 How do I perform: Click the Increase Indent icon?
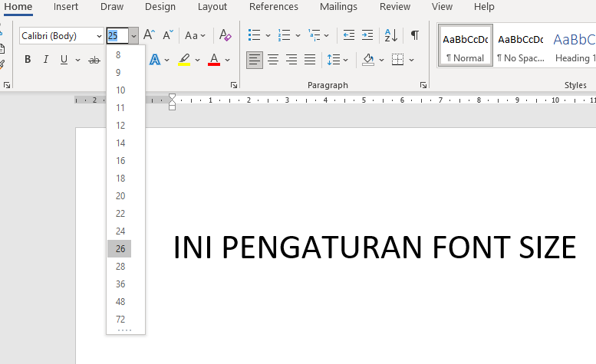pos(367,35)
